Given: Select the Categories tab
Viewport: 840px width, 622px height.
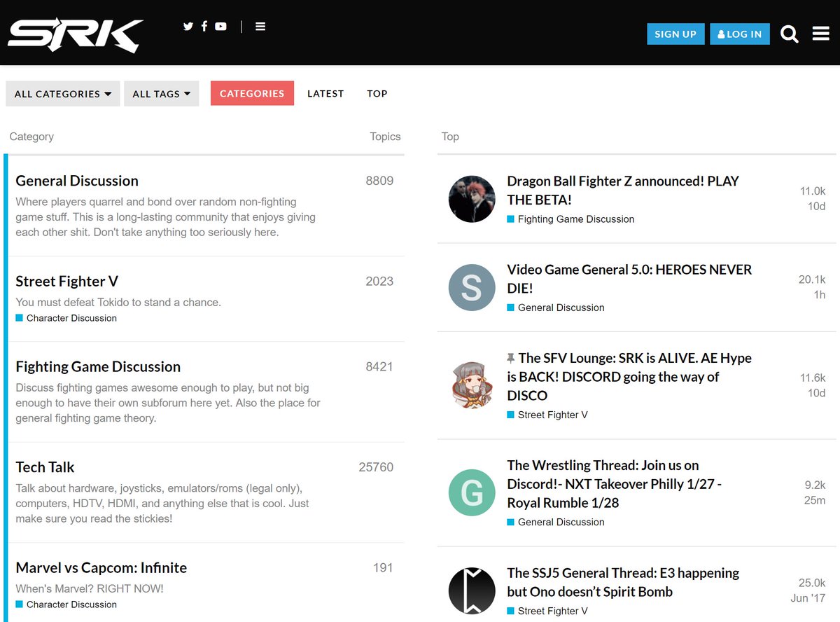Looking at the screenshot, I should click(252, 93).
